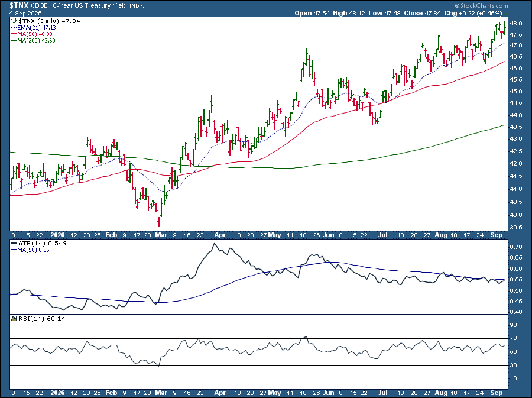Click the red MA(50) legend line marker
532x398 pixels.
tap(14, 34)
